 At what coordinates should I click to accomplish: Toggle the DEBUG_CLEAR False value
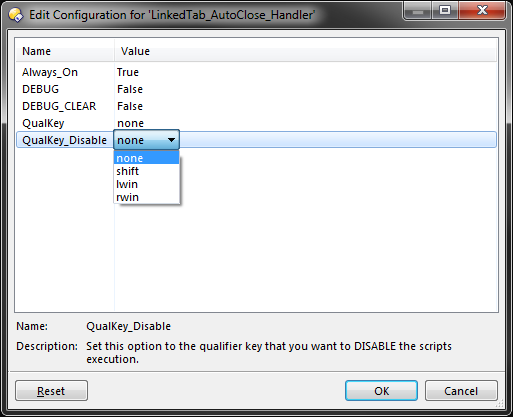(x=130, y=106)
